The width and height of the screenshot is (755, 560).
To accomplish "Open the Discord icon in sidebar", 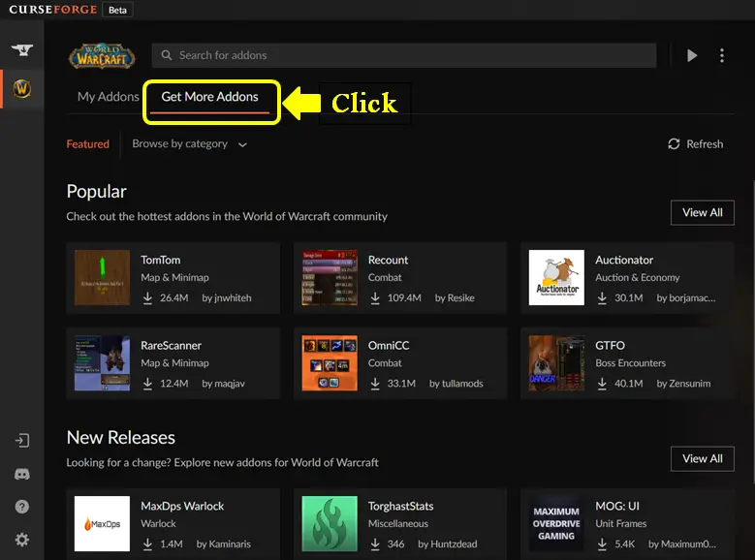I will tap(22, 475).
